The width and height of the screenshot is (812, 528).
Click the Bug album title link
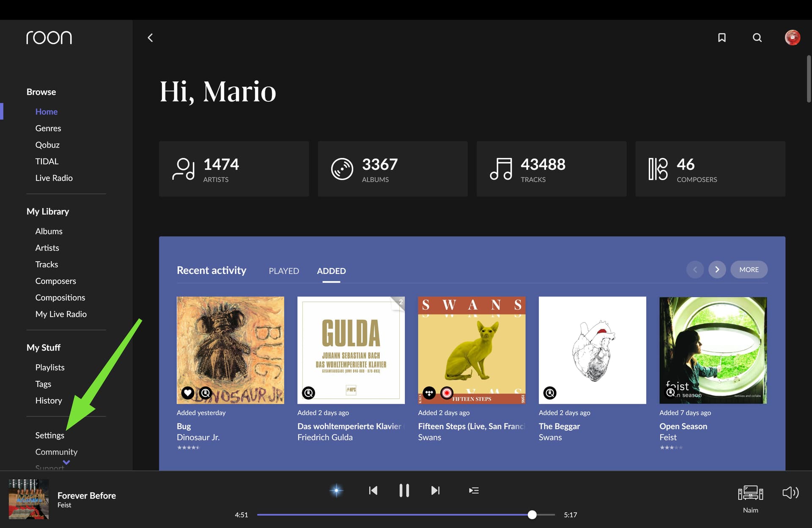pos(184,426)
